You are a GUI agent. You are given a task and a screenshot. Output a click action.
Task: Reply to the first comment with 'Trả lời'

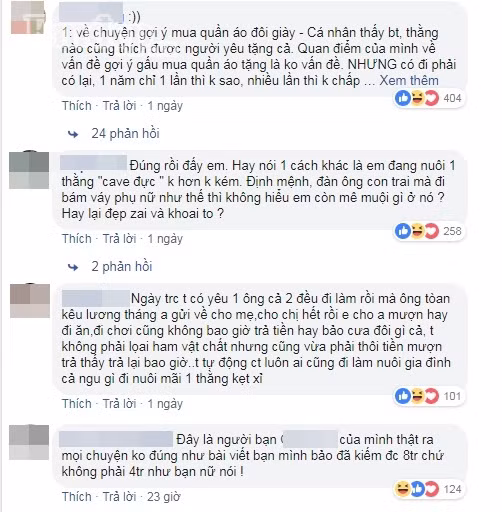tap(120, 106)
